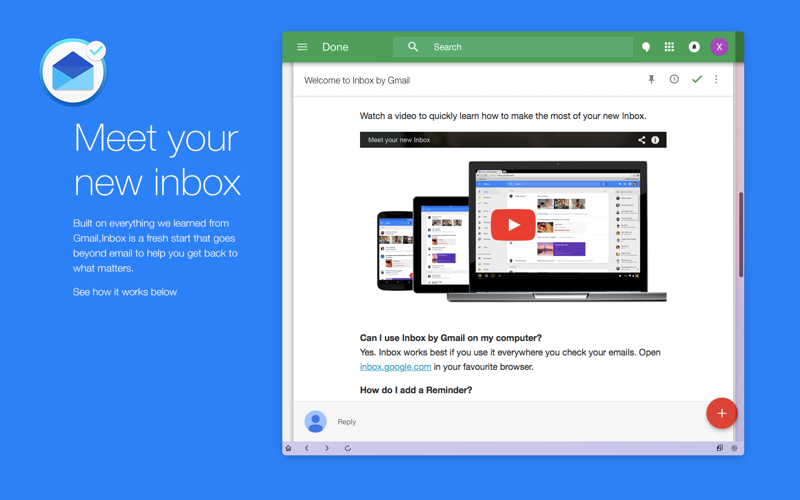Show video info icon
Viewport: 800px width, 500px height.
click(655, 140)
